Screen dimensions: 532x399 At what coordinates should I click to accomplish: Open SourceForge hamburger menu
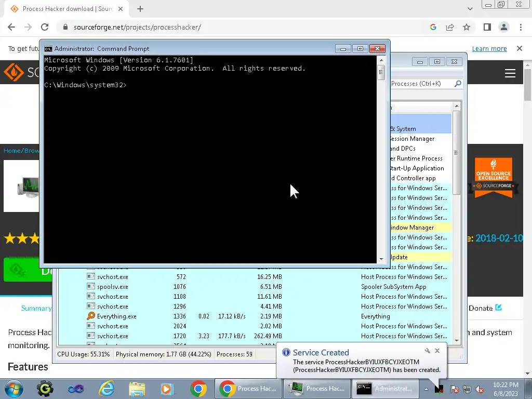[x=510, y=73]
